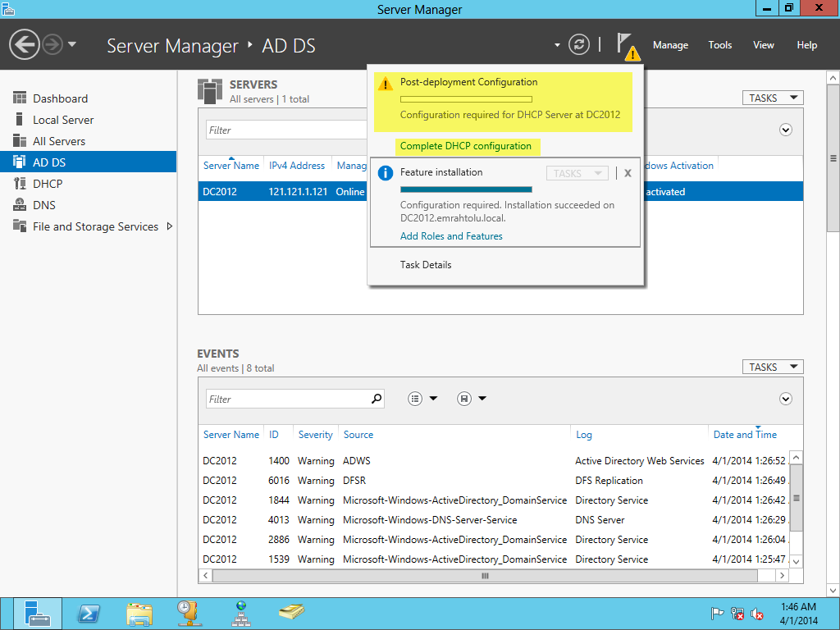The width and height of the screenshot is (840, 630).
Task: Select the event with ID 1400 ADWS
Action: tap(493, 461)
